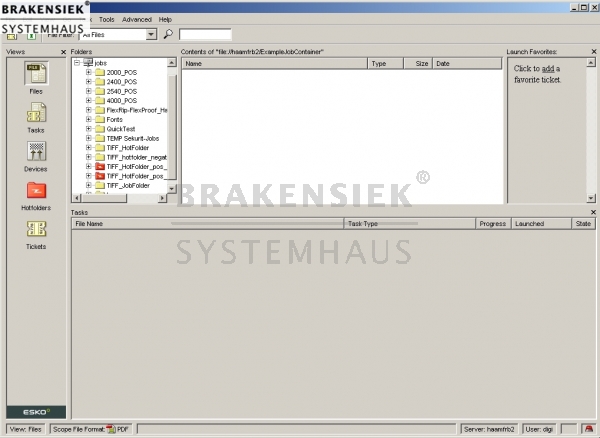Image resolution: width=600 pixels, height=438 pixels.
Task: Sort tasks by Task Type column
Action: [x=410, y=224]
